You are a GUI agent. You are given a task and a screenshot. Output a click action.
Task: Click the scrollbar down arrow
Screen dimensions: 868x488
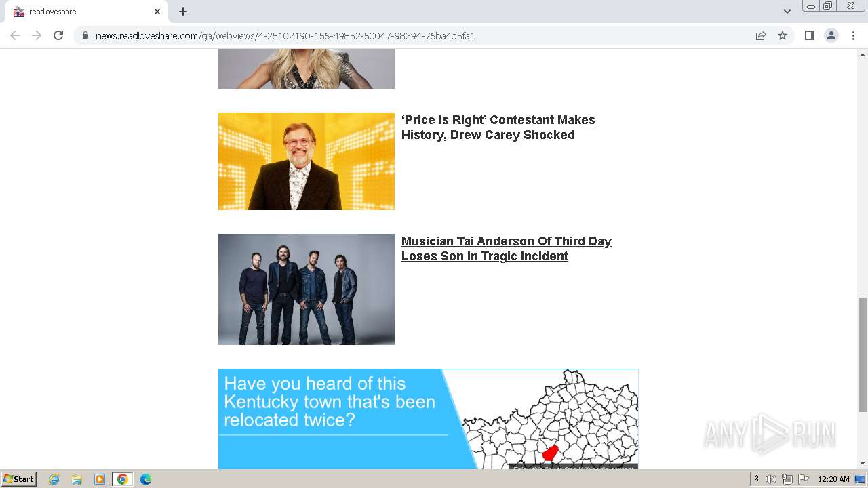[x=863, y=464]
